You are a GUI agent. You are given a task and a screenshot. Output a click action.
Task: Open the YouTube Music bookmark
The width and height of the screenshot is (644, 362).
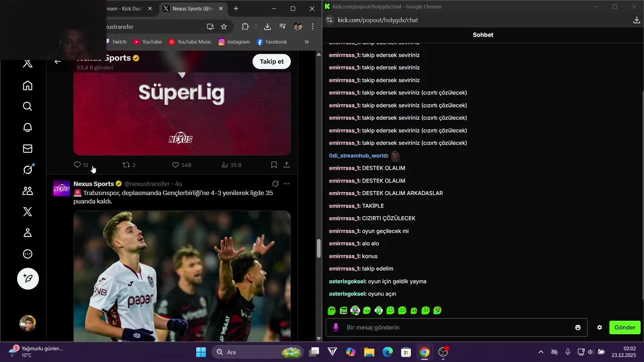tap(190, 42)
